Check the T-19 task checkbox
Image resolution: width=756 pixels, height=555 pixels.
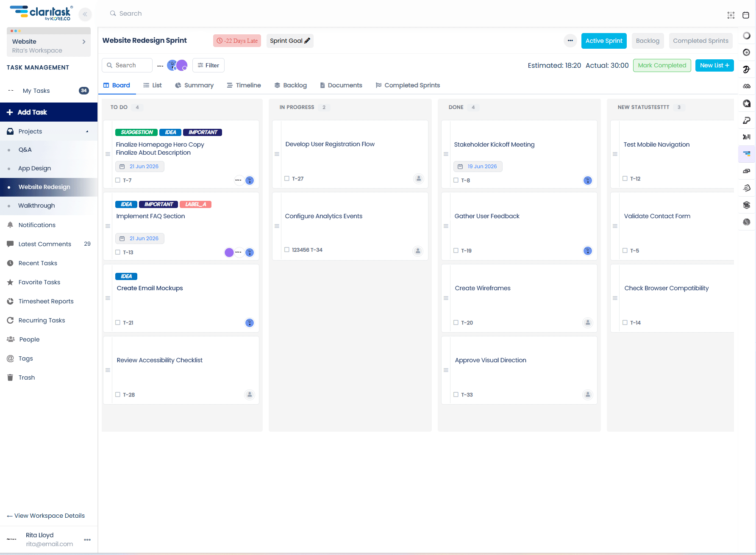[456, 251]
